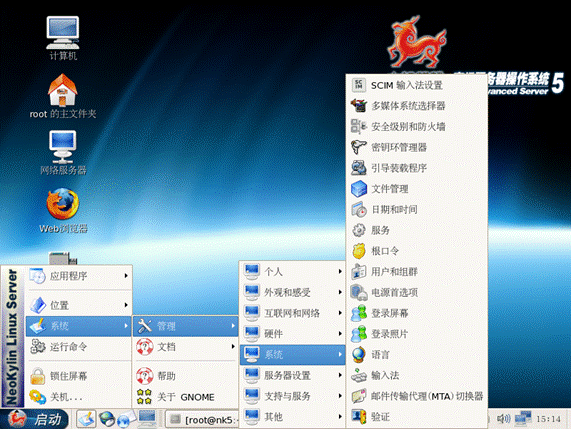Click the 日期和时间 clock icon
The height and width of the screenshot is (429, 571).
tap(359, 209)
